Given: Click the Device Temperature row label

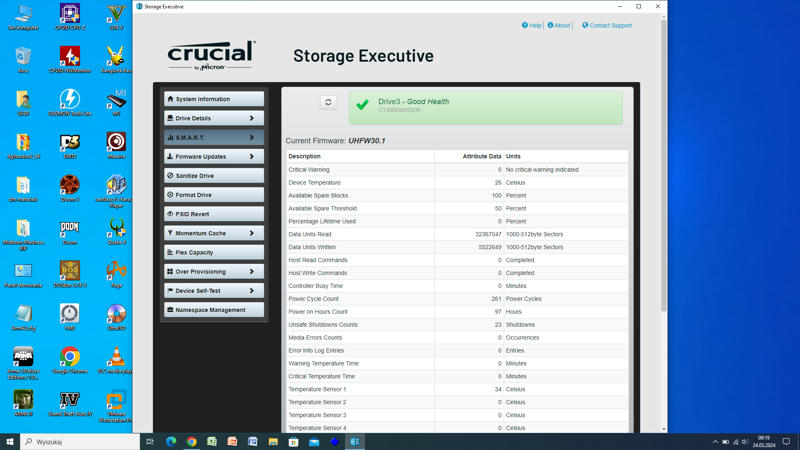Looking at the screenshot, I should [314, 182].
